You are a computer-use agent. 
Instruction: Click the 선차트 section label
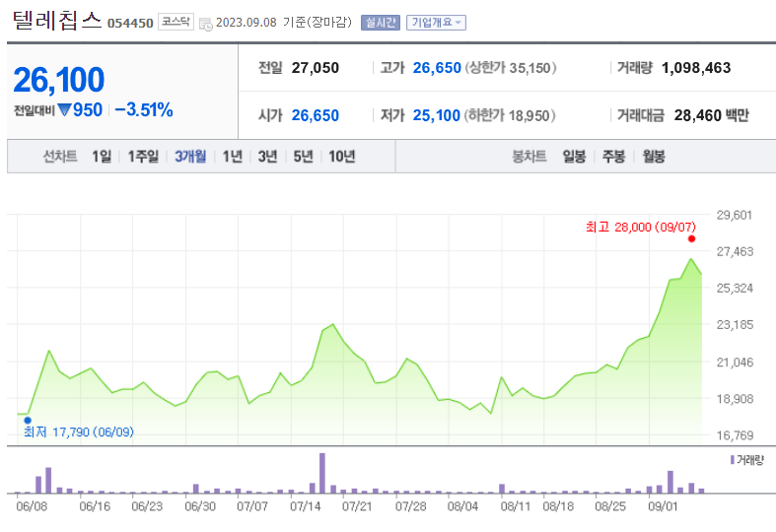point(60,157)
